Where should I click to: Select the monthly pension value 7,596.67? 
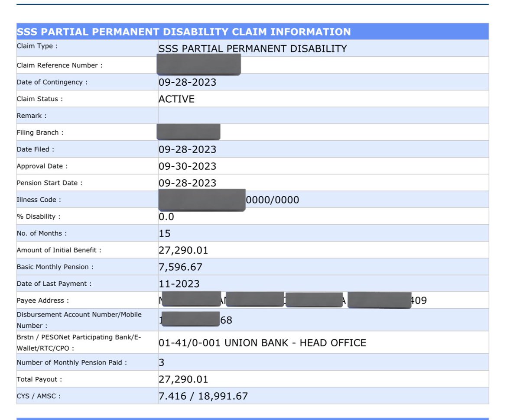point(180,267)
